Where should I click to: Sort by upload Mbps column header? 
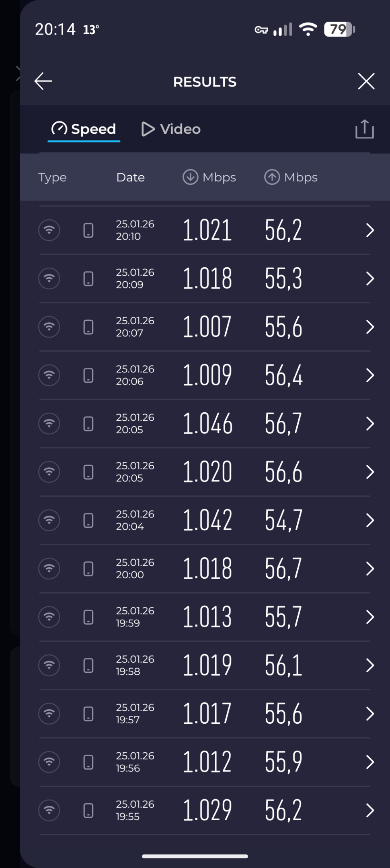[291, 177]
